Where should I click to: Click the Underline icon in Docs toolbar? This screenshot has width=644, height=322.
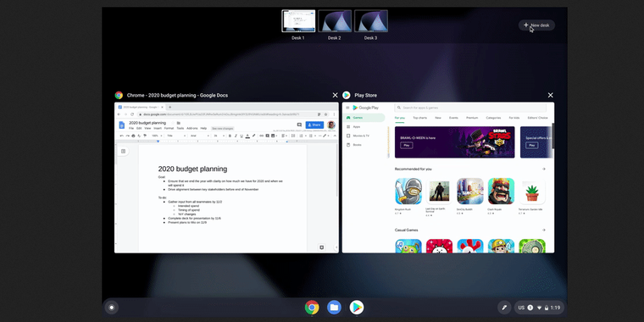[241, 136]
